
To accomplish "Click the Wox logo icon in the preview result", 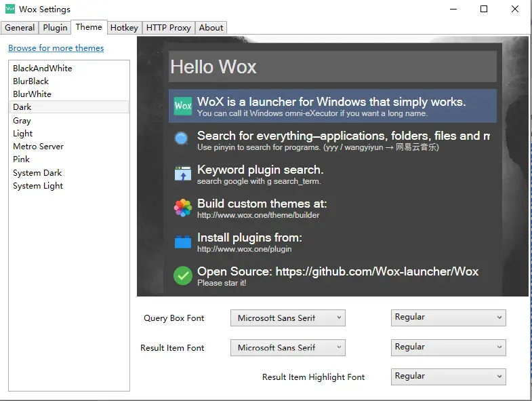I will click(x=183, y=106).
